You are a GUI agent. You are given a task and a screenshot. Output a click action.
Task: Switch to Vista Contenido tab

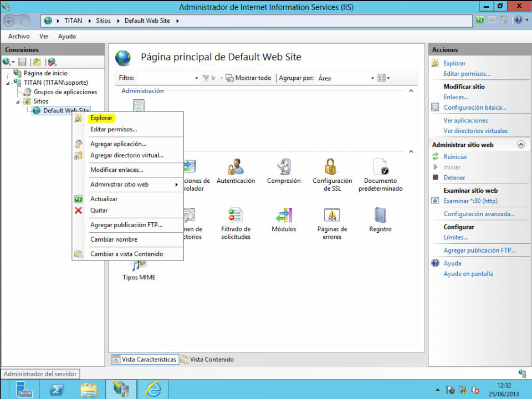point(208,359)
